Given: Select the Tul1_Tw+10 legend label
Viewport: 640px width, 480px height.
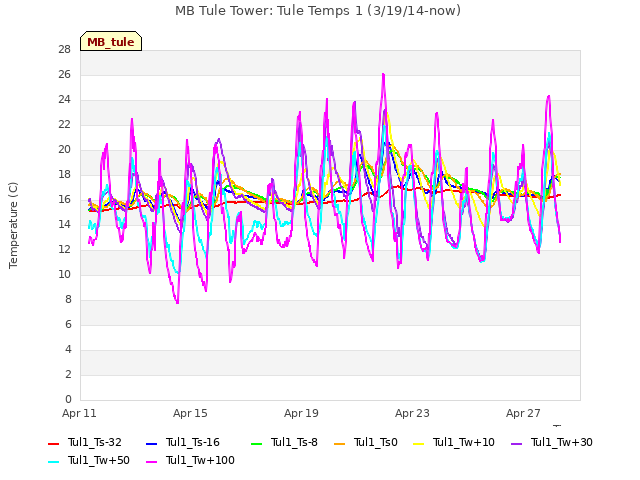Looking at the screenshot, I should [x=464, y=442].
